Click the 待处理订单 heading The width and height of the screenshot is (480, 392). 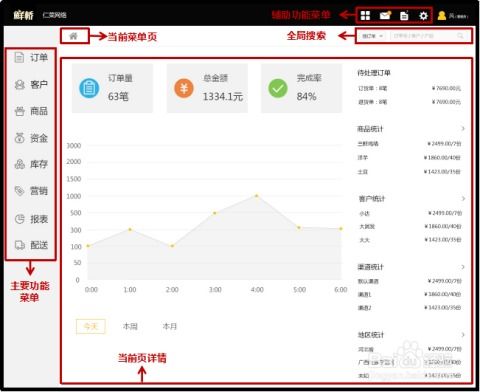click(374, 73)
